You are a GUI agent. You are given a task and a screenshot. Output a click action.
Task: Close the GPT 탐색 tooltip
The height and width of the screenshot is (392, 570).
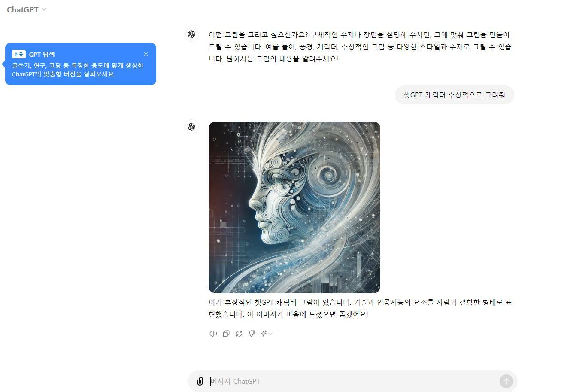coord(146,54)
